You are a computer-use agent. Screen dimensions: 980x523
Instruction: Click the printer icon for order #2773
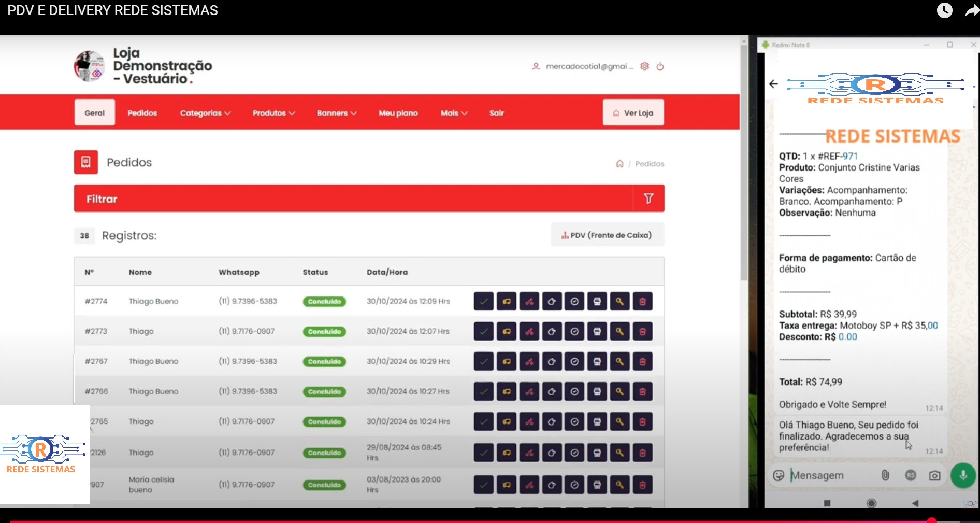point(597,331)
